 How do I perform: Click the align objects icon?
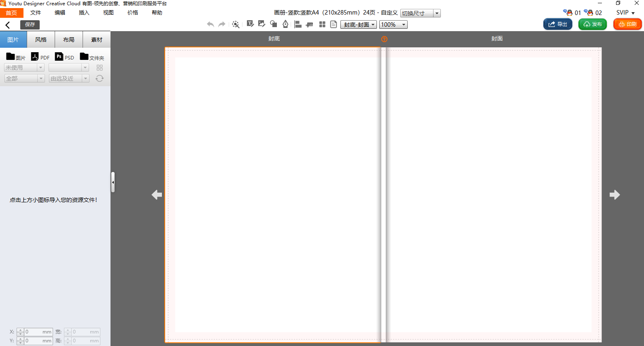(x=298, y=24)
